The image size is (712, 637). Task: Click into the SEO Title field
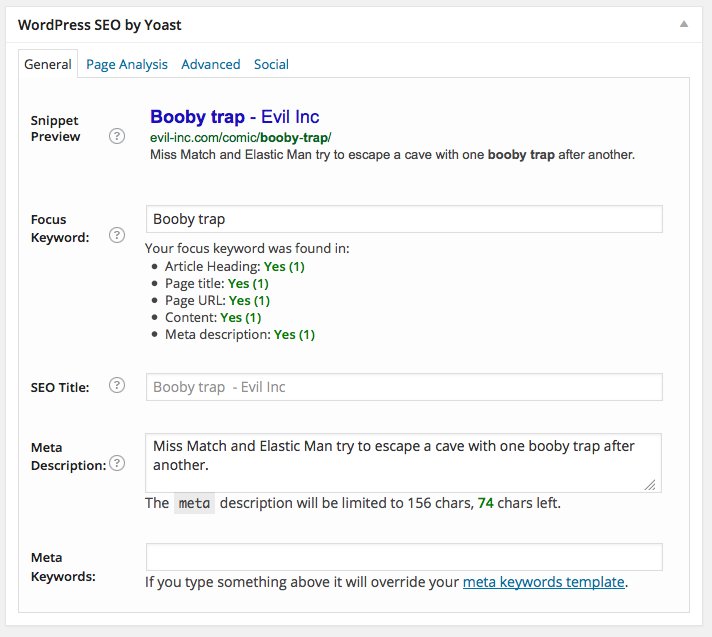tap(403, 387)
